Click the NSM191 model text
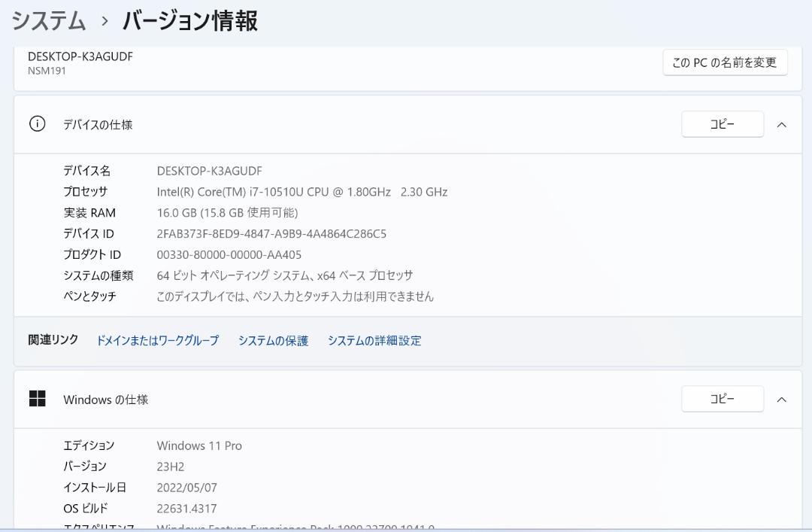 (47, 71)
